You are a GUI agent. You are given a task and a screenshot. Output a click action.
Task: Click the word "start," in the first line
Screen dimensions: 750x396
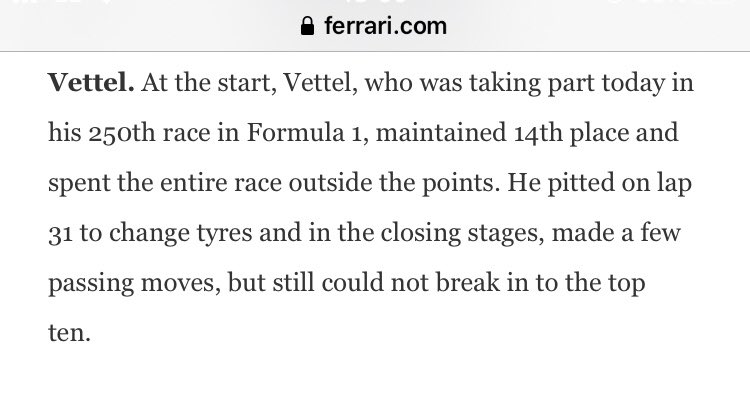pyautogui.click(x=247, y=84)
